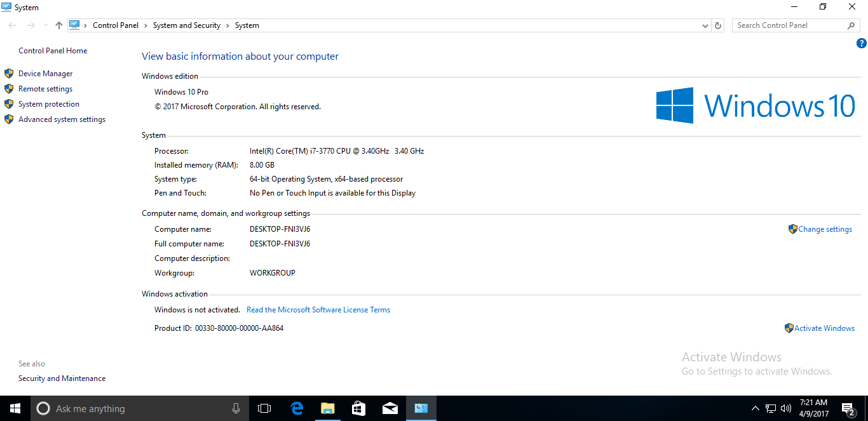Read the Microsoft Software License Terms

tap(318, 310)
